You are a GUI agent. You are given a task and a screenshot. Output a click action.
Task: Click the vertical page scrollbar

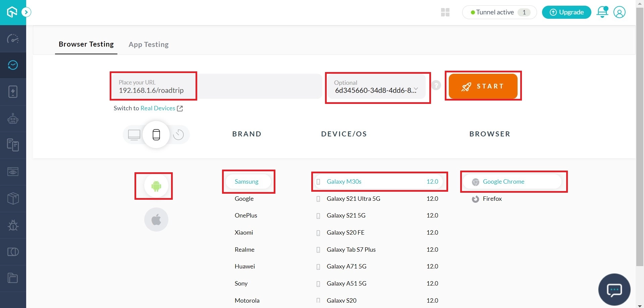640,134
